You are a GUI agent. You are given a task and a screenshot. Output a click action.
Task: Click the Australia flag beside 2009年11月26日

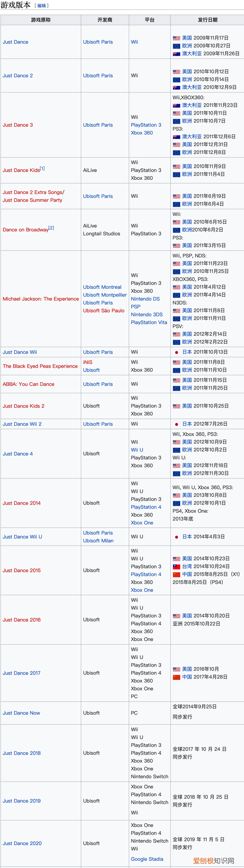pos(177,54)
